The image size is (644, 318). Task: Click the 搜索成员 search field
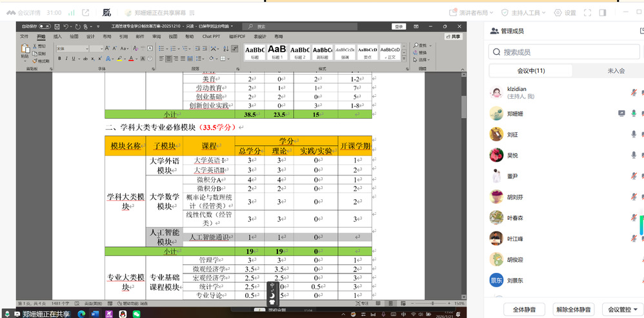[565, 52]
